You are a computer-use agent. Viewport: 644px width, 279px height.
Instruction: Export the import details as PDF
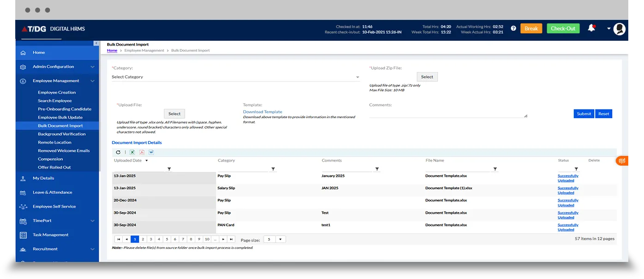142,152
